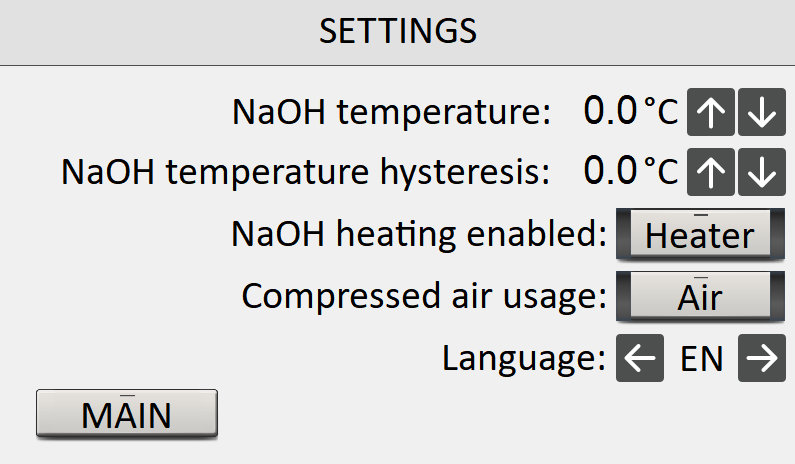Lower NaOH temperature hysteresis using down arrow
Viewport: 795px width, 464px height.
(761, 172)
